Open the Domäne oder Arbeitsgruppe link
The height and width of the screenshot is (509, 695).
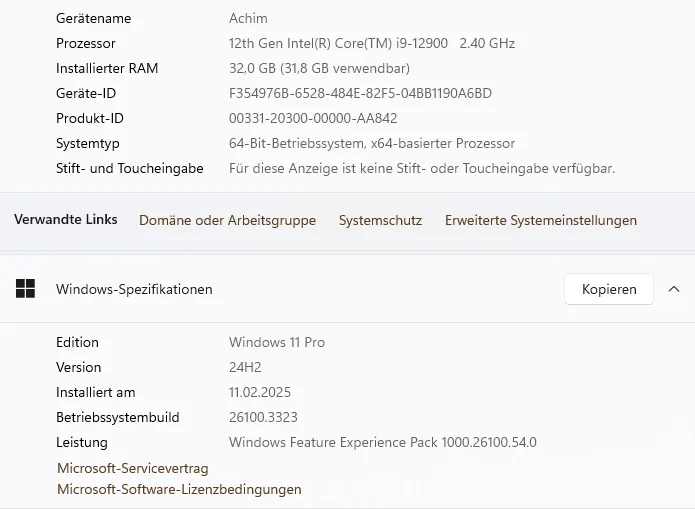(227, 220)
